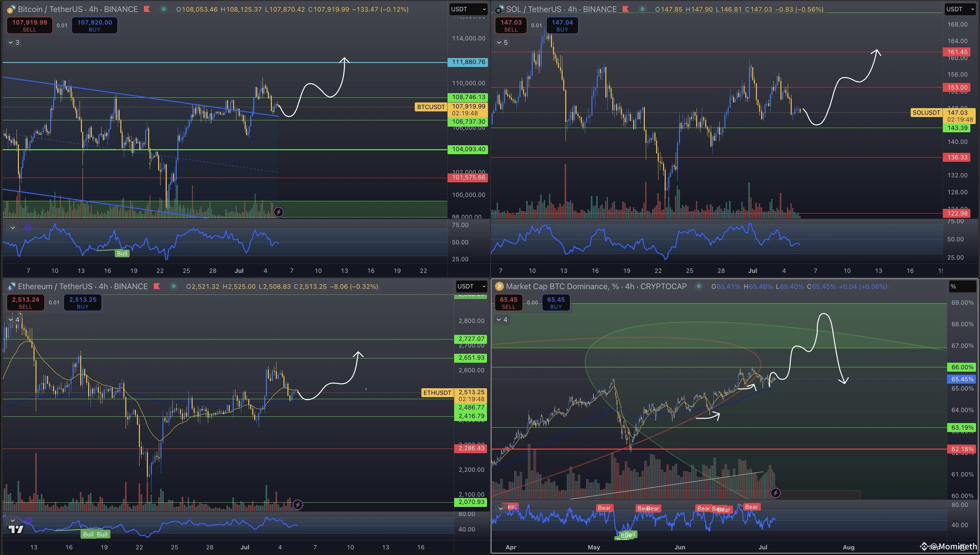
Task: Select the red 153.00 price label on SOL chart
Action: [x=957, y=88]
